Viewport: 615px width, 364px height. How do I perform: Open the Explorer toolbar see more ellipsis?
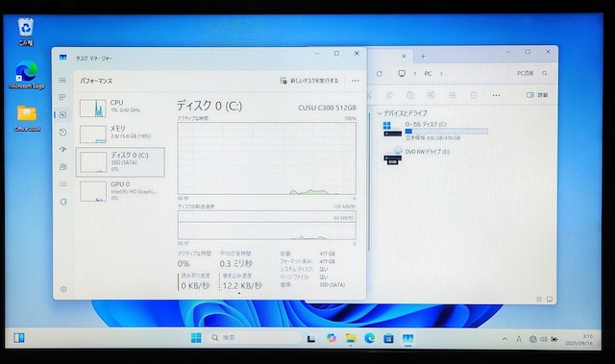[496, 95]
